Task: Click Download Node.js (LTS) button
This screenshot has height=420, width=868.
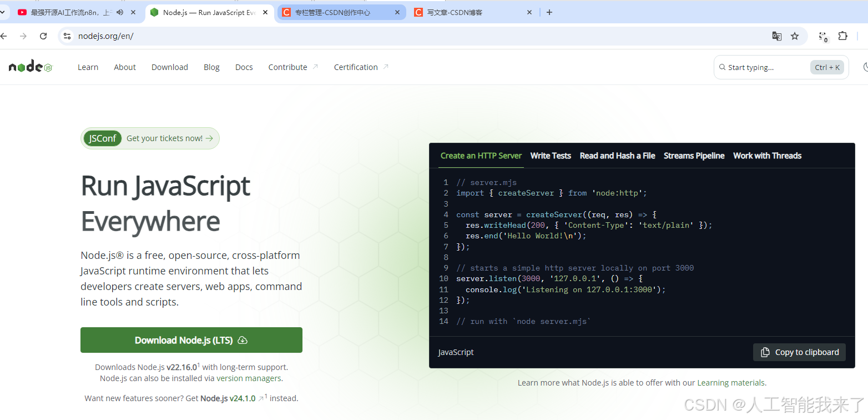Action: coord(191,340)
